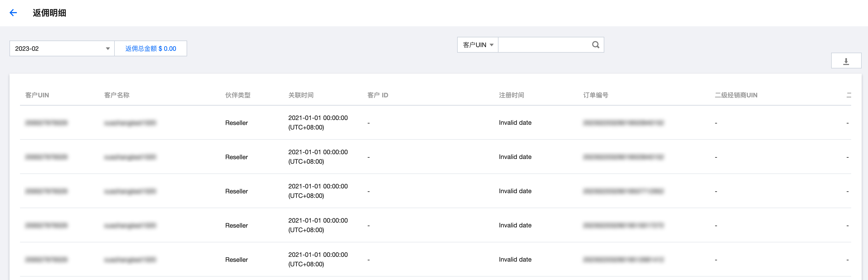This screenshot has width=868, height=280.
Task: Click the 订单编号 column header
Action: click(595, 95)
